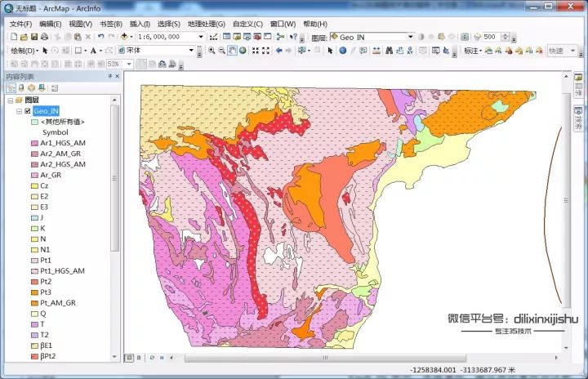This screenshot has width=588, height=379.
Task: Switch to Data View button
Action: 129,358
